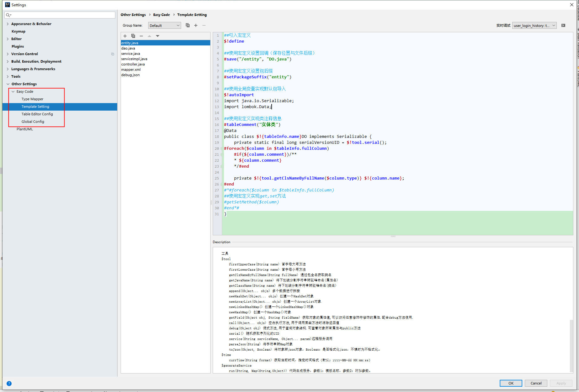Image resolution: width=579 pixels, height=392 pixels.
Task: Move the selected template down
Action: click(157, 36)
